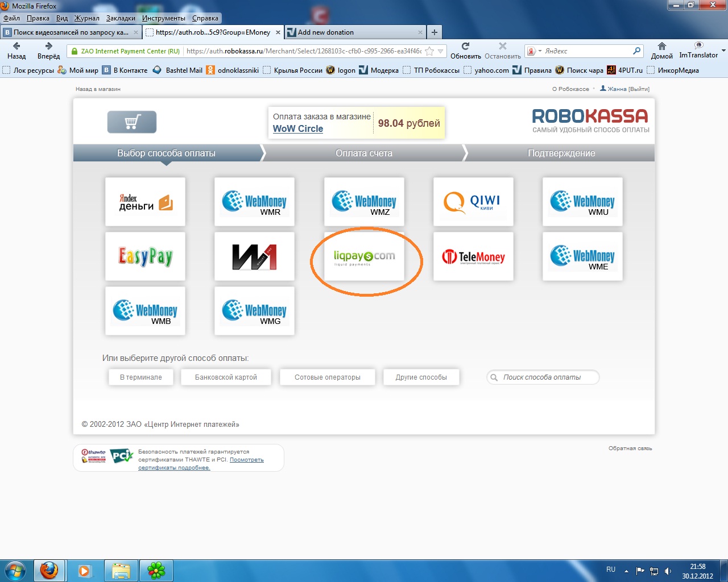Screen dimensions: 728x582
Task: Choose WebMoney WMG payment option
Action: 254,311
